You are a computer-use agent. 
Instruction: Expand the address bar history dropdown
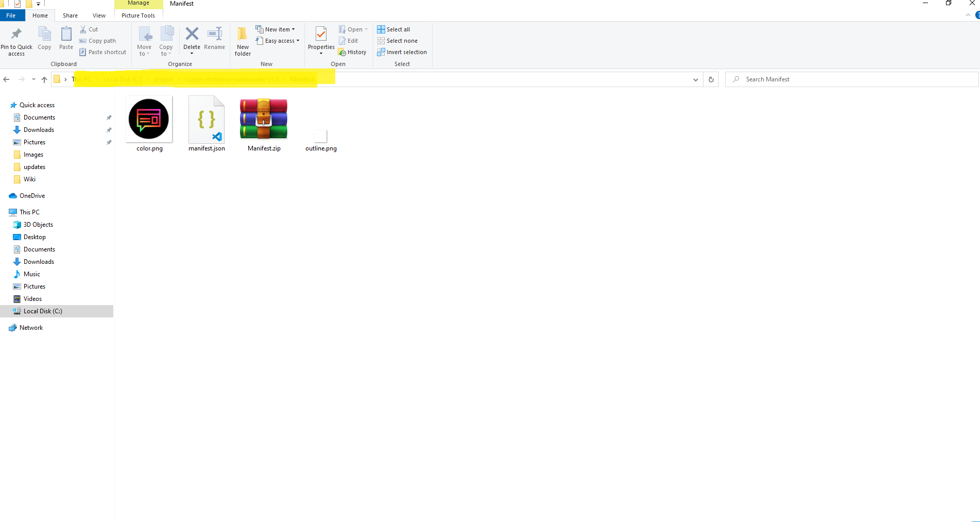pos(695,79)
